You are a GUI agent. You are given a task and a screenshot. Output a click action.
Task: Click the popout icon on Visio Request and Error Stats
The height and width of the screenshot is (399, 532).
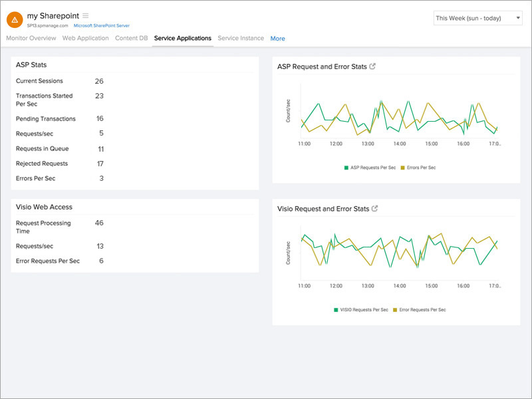point(376,207)
